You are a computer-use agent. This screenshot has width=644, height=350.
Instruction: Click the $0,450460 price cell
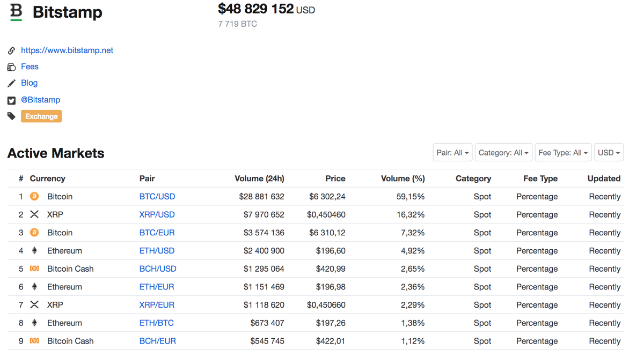(326, 214)
